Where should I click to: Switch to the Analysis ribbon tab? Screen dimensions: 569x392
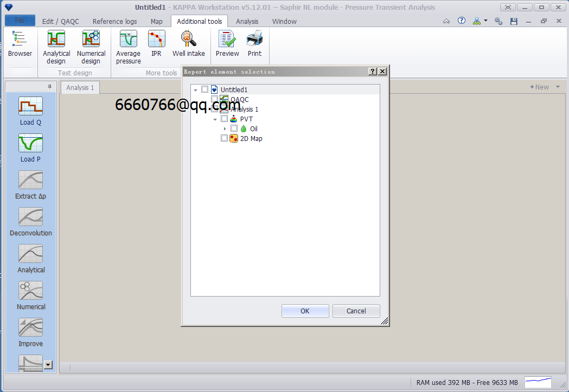click(247, 21)
